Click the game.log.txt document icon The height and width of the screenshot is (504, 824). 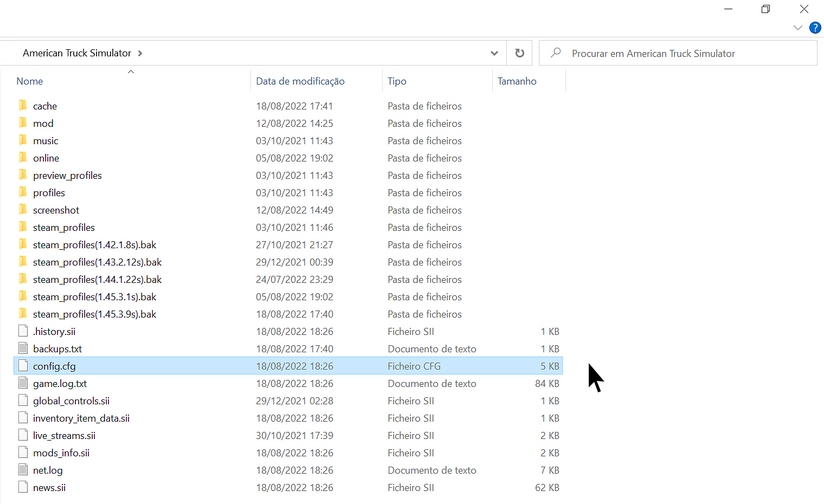(23, 383)
